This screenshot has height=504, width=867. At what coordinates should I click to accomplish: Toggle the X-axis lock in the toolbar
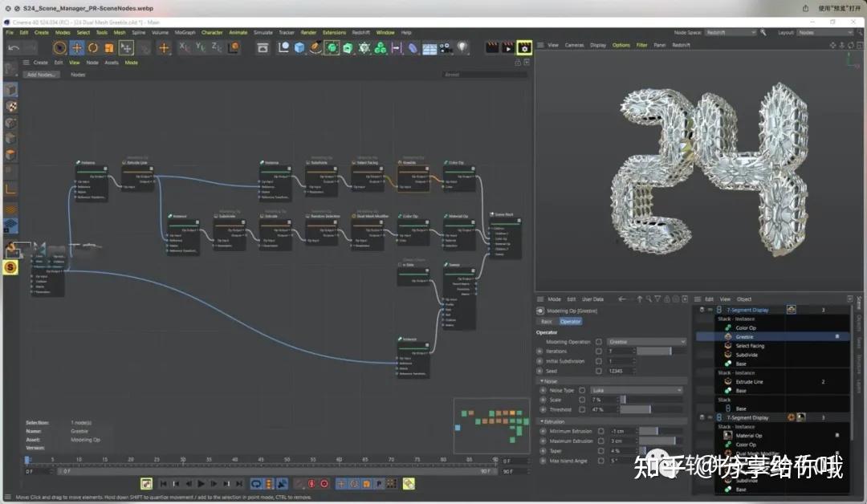click(x=183, y=47)
